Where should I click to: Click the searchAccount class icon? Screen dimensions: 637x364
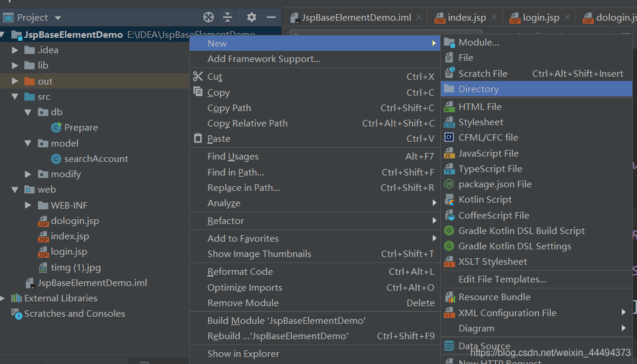[x=56, y=159]
